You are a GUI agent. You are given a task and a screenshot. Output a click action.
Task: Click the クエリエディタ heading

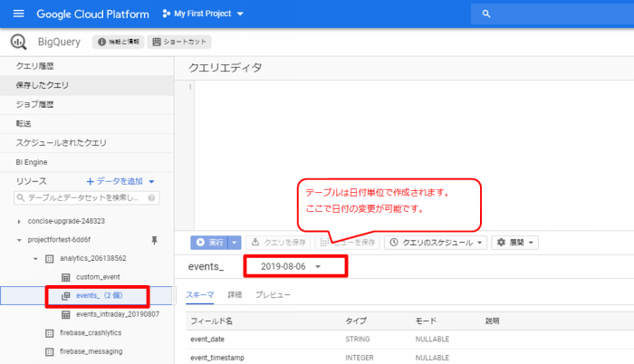click(226, 68)
